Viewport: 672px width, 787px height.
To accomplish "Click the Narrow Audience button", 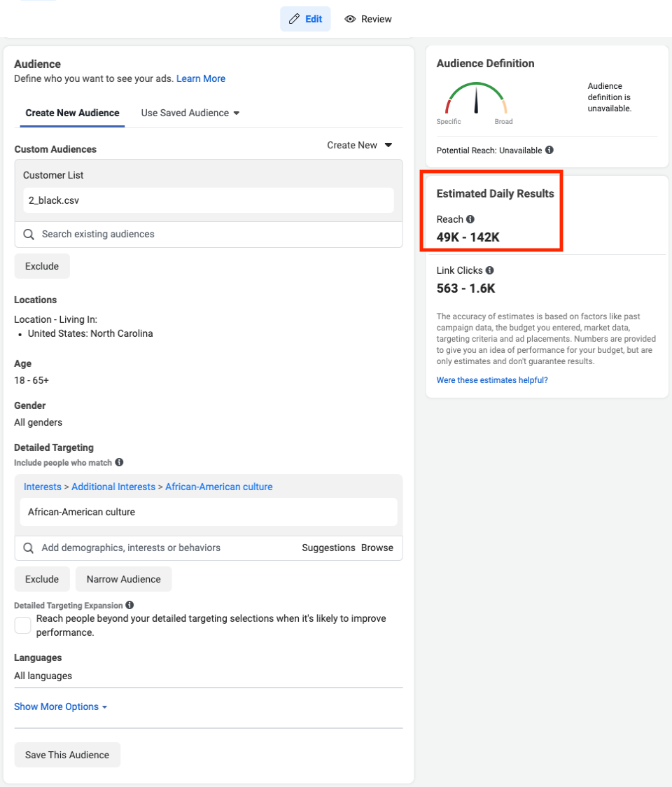I will pos(123,579).
